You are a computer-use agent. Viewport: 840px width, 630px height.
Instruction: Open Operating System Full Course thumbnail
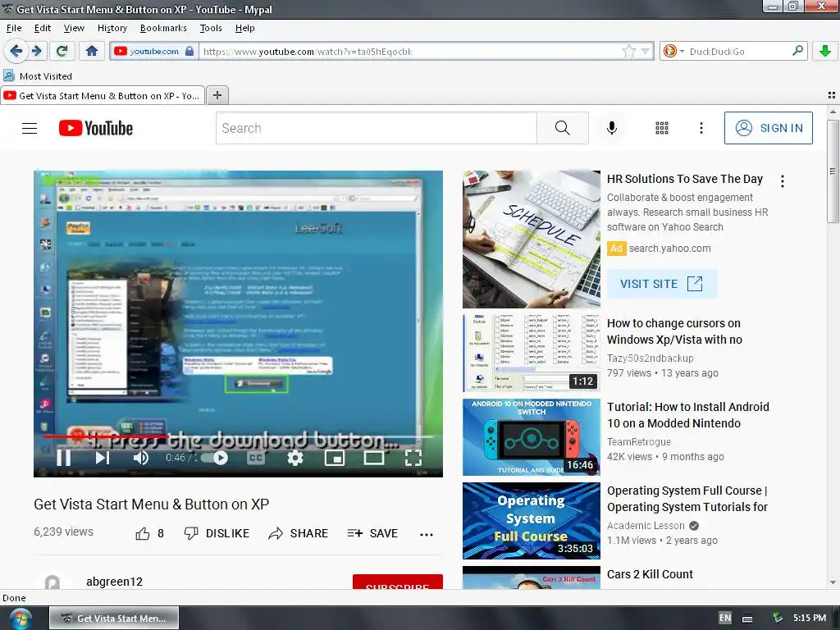coord(532,521)
